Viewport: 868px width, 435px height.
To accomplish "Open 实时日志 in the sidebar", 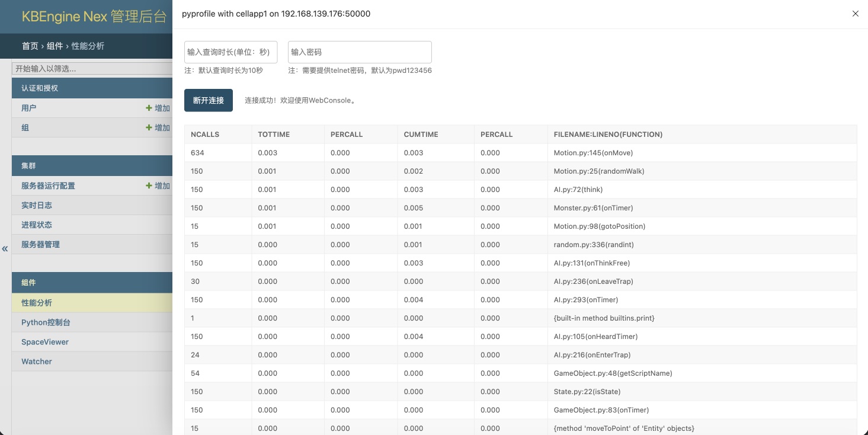I will (37, 206).
